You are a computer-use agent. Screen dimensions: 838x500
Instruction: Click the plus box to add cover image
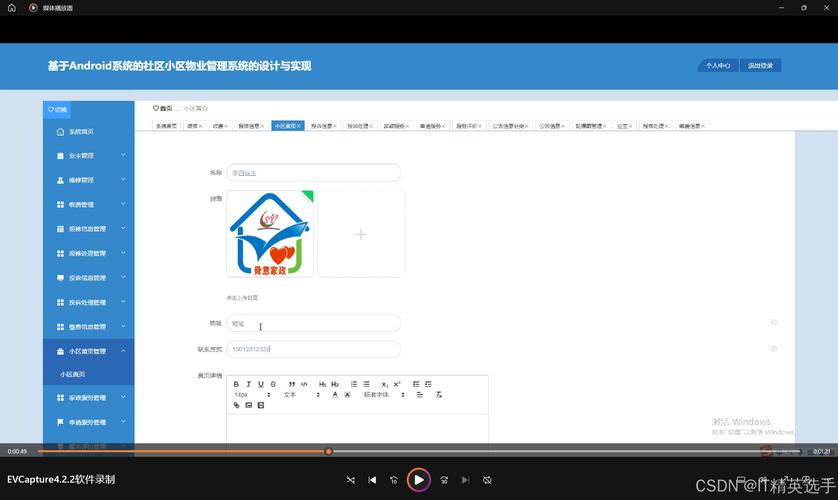pyautogui.click(x=361, y=234)
